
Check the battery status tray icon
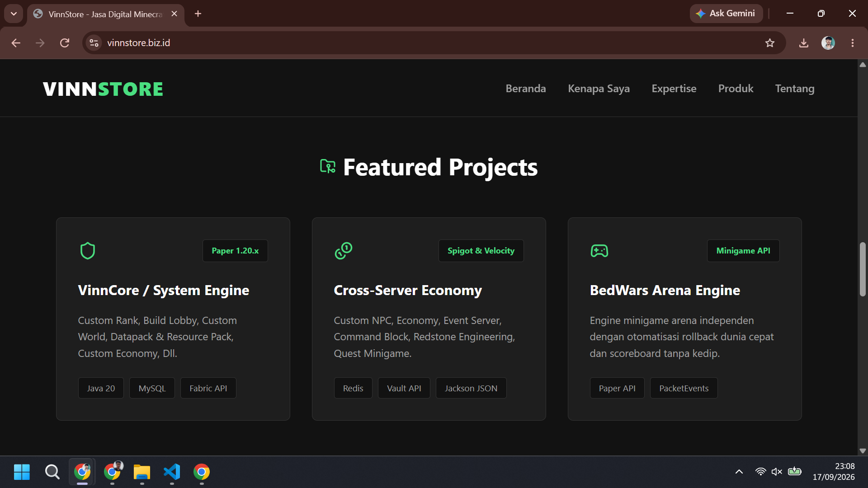pyautogui.click(x=794, y=472)
